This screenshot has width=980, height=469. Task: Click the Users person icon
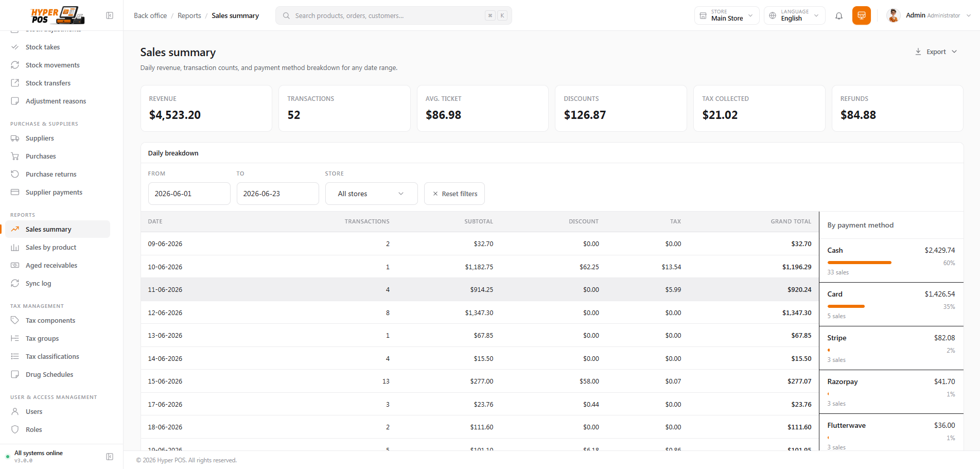coord(15,411)
